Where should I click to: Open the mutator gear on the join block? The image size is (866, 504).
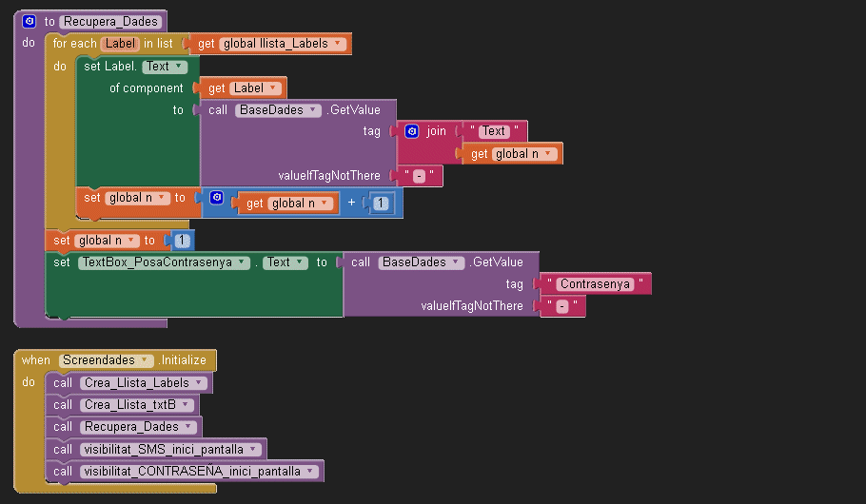tap(412, 131)
